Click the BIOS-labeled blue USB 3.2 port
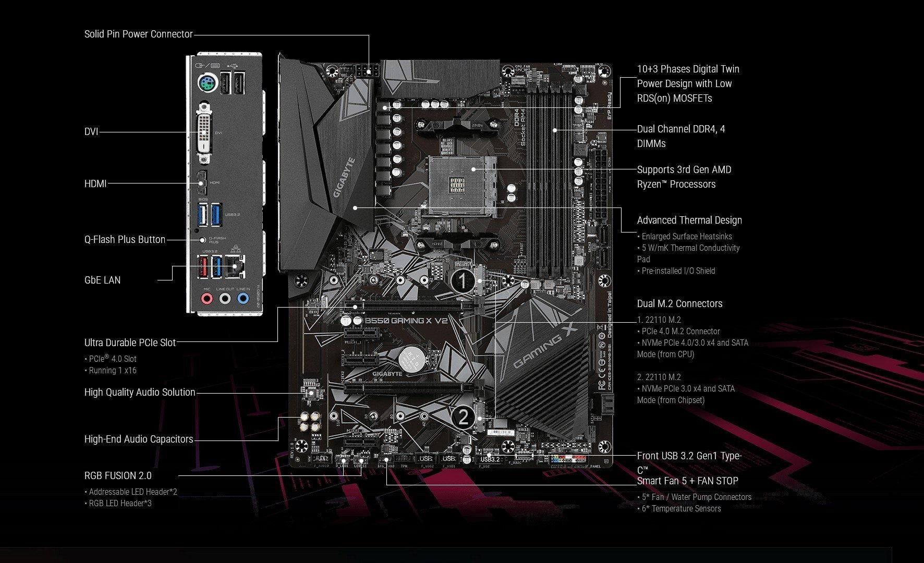 (x=203, y=215)
